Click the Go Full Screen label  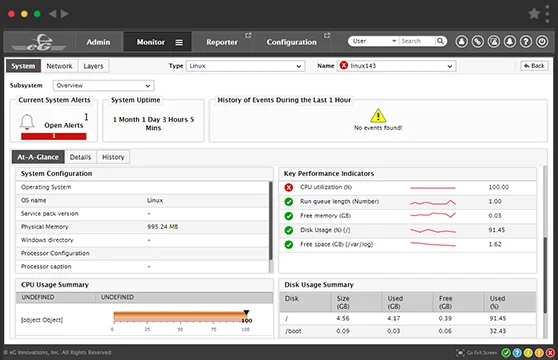[482, 353]
